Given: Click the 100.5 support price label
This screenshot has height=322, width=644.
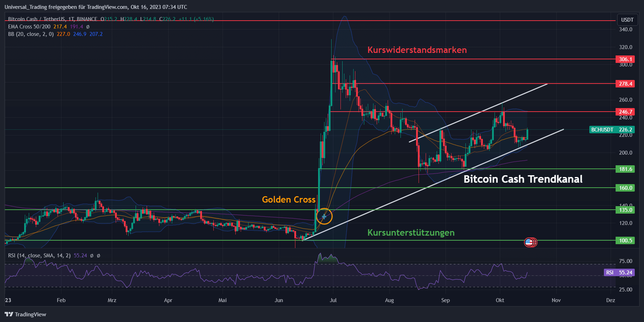Looking at the screenshot, I should coord(625,241).
